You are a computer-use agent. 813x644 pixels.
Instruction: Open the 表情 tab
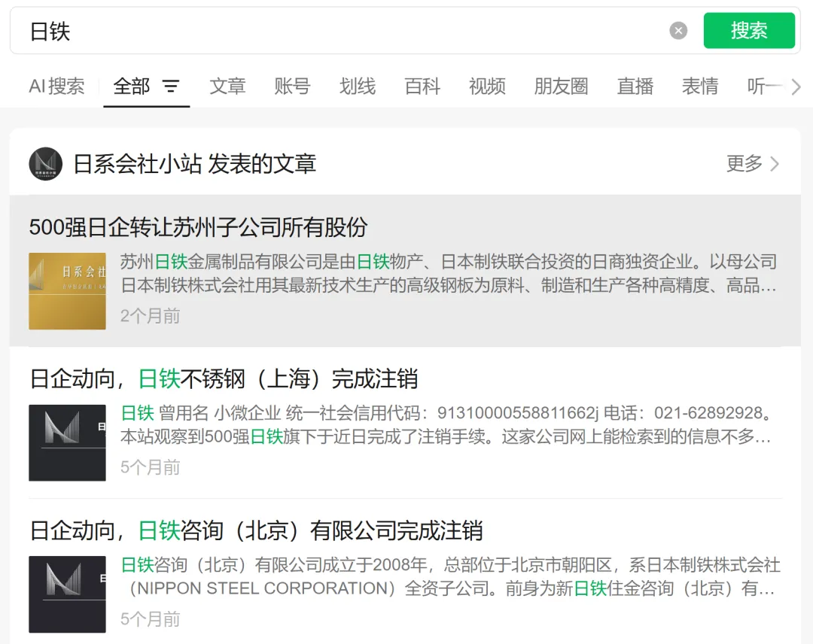point(700,86)
